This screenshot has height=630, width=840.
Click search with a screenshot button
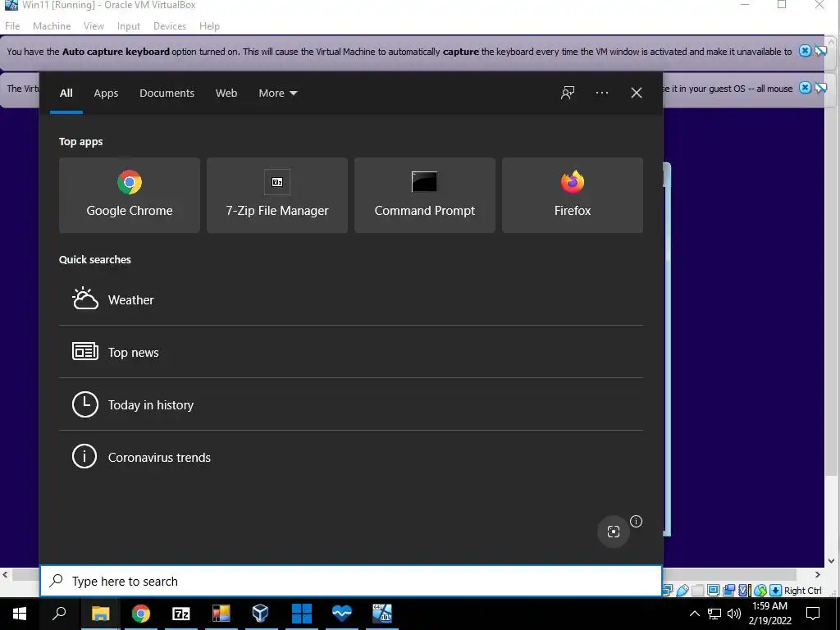[x=613, y=532]
